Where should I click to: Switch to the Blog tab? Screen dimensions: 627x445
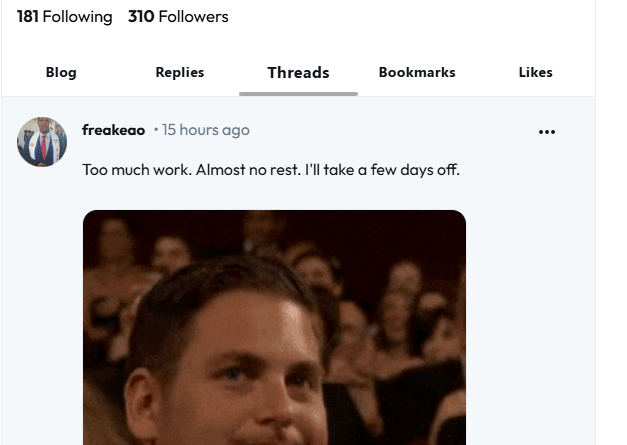pos(61,72)
